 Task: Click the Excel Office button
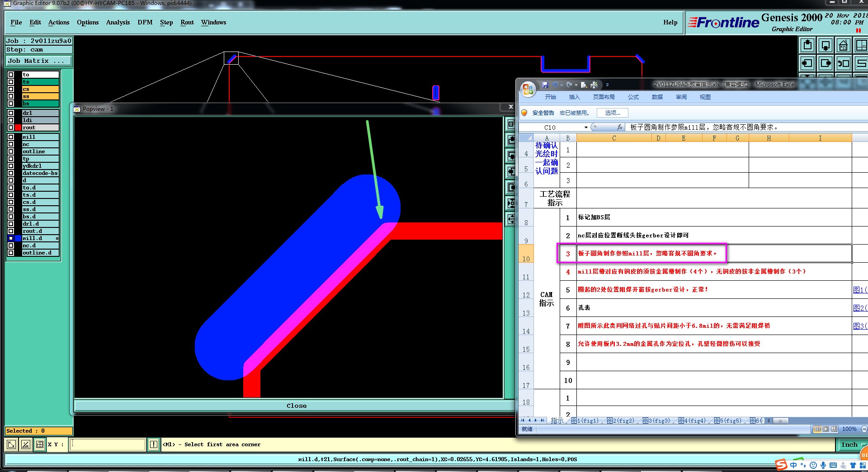coord(528,89)
